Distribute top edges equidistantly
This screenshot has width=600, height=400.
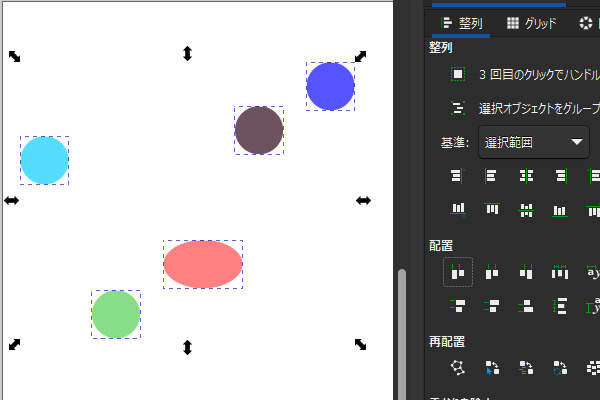(458, 306)
